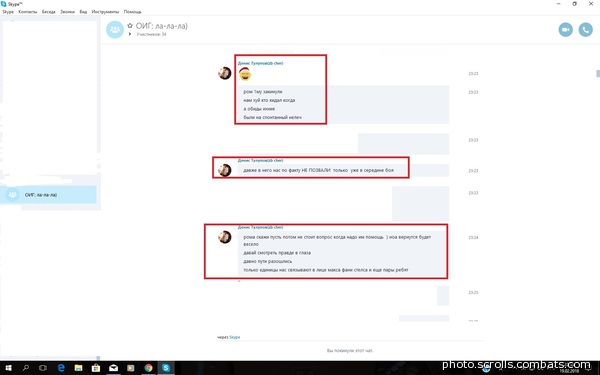Open File Explorer from the taskbar
600x375 pixels.
(78, 368)
